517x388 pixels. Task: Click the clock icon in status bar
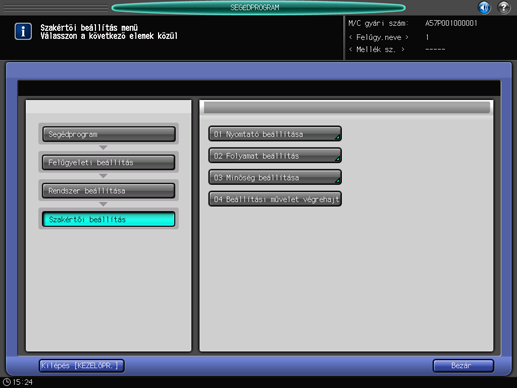tap(6, 382)
